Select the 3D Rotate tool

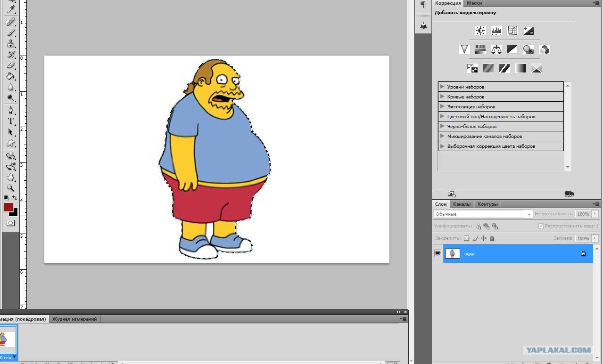(x=11, y=155)
